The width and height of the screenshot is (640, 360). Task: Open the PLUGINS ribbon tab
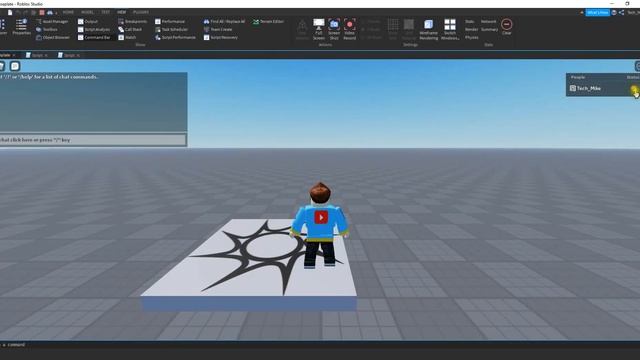point(141,12)
